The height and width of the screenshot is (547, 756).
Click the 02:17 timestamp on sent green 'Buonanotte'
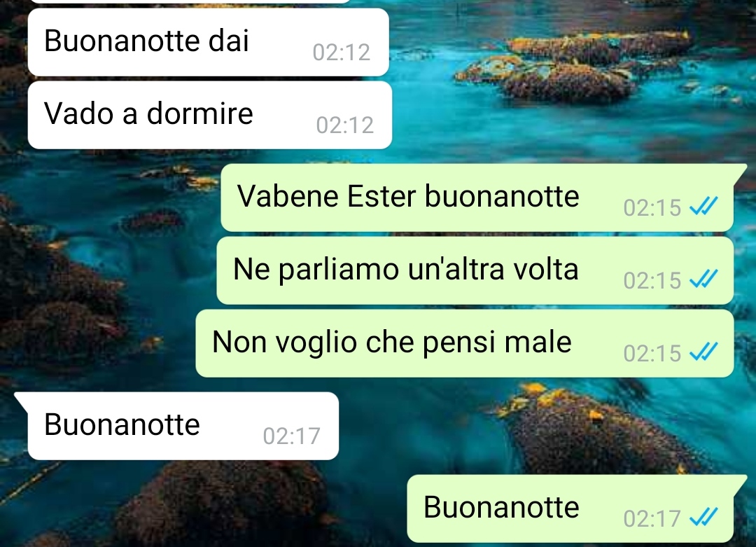652,519
